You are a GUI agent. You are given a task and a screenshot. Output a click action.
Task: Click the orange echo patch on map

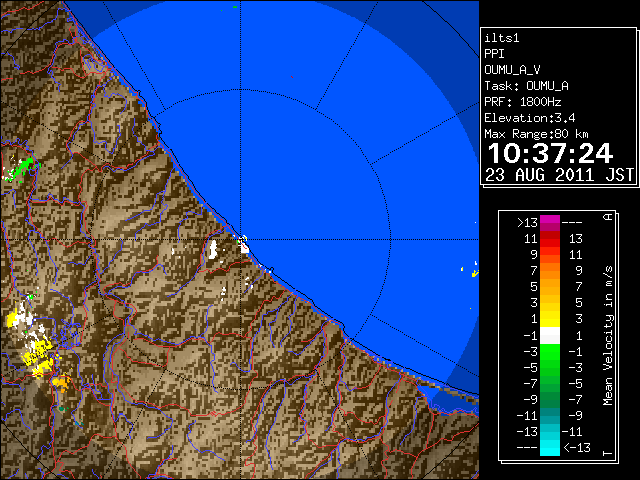click(x=61, y=383)
